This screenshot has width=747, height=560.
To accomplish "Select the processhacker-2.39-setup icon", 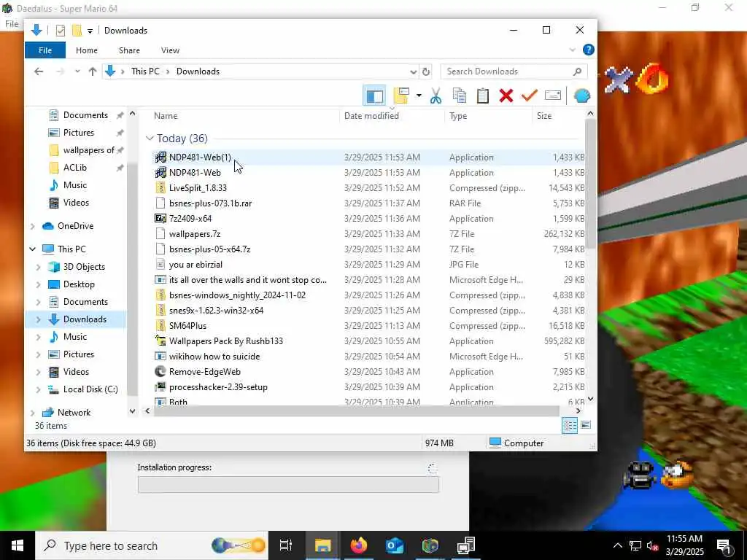I will pyautogui.click(x=160, y=386).
